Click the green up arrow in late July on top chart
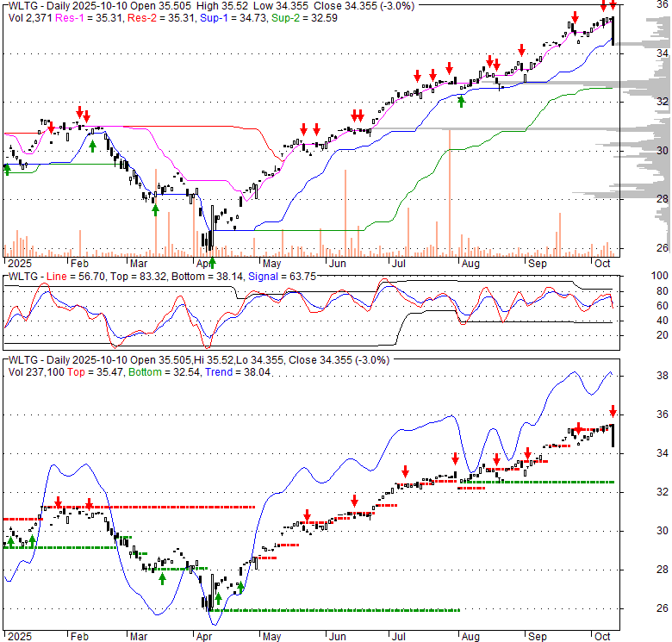 coord(462,102)
